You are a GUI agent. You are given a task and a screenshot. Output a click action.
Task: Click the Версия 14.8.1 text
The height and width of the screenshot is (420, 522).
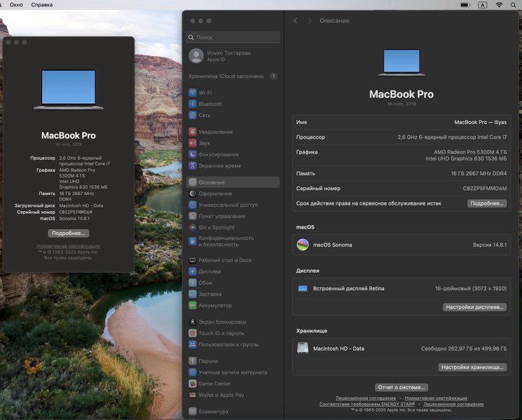(x=490, y=245)
